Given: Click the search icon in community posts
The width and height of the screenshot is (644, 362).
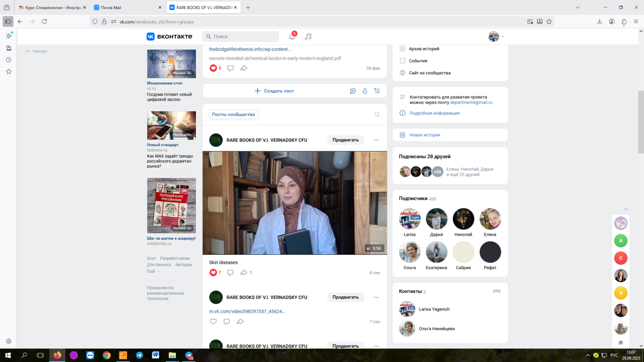Looking at the screenshot, I should click(377, 115).
